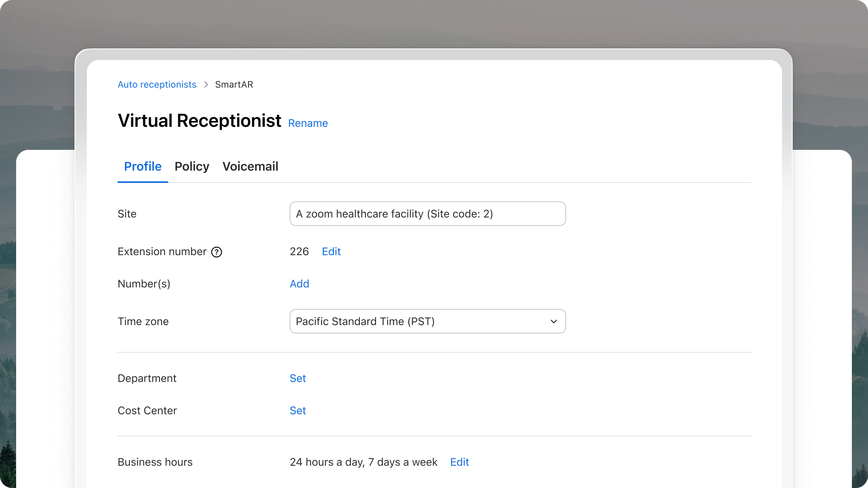Set the Department value
Image resolution: width=868 pixels, height=488 pixels.
[298, 378]
